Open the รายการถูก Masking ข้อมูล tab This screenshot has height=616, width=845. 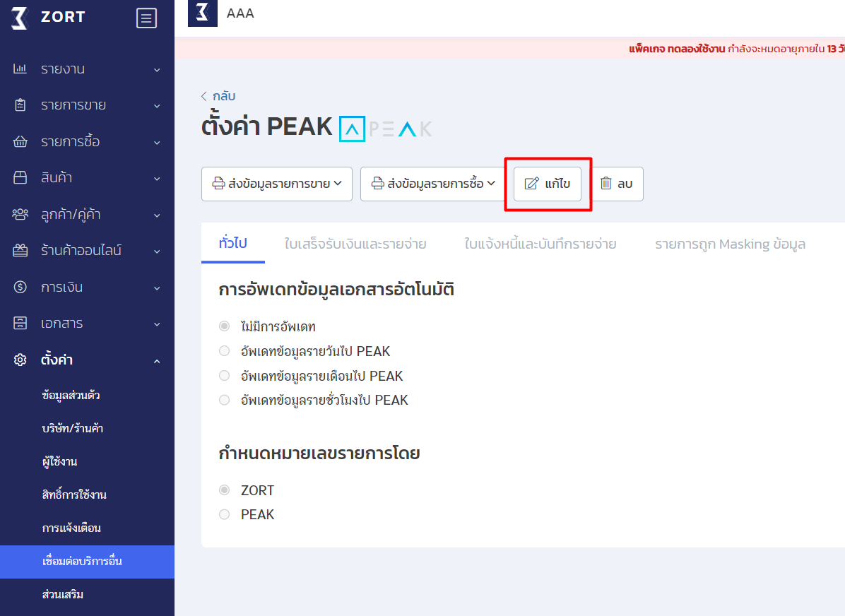[730, 244]
